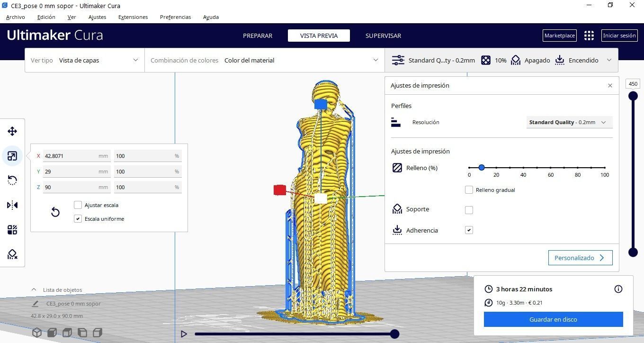This screenshot has width=644, height=343.
Task: Open the Ver tipo dropdown
Action: pyautogui.click(x=85, y=60)
